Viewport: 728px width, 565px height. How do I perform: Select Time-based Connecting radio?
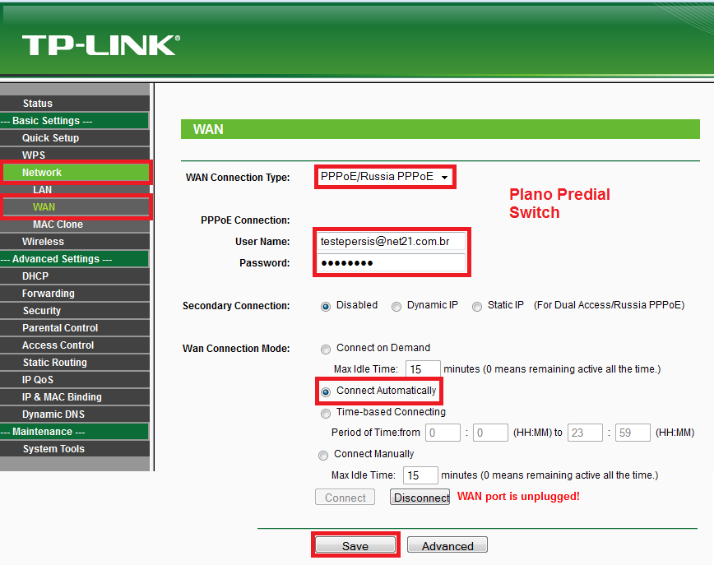[x=326, y=413]
